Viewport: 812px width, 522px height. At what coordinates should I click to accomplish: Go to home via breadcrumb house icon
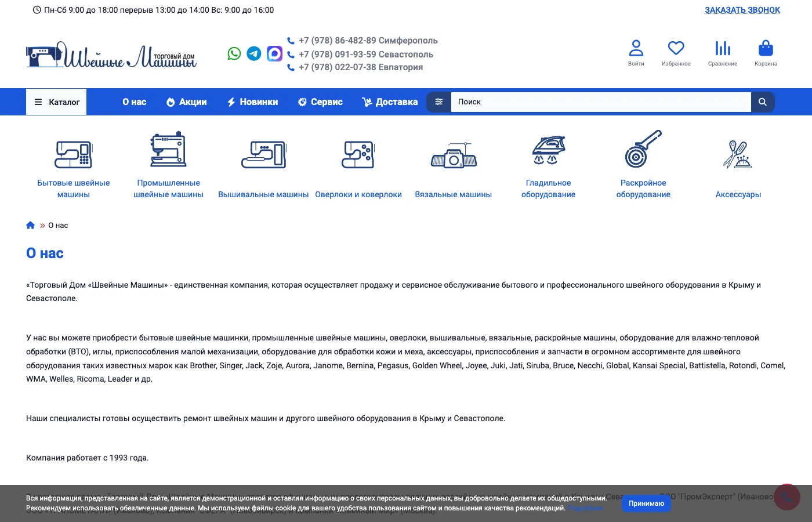point(31,226)
